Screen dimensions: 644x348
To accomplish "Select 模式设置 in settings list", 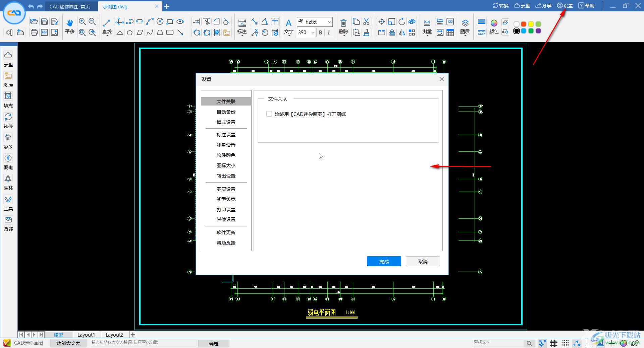I will pos(226,122).
